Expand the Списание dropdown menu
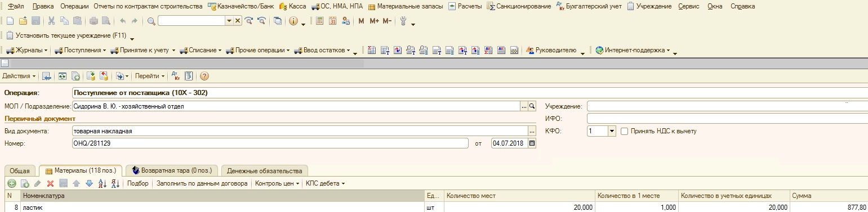 (x=201, y=50)
